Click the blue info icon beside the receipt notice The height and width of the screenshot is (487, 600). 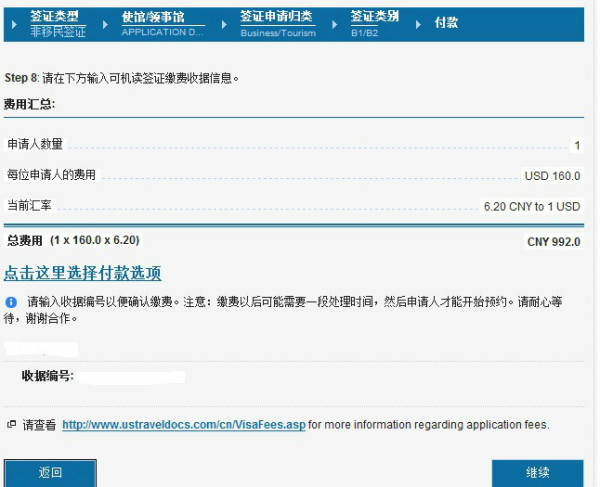(11, 301)
